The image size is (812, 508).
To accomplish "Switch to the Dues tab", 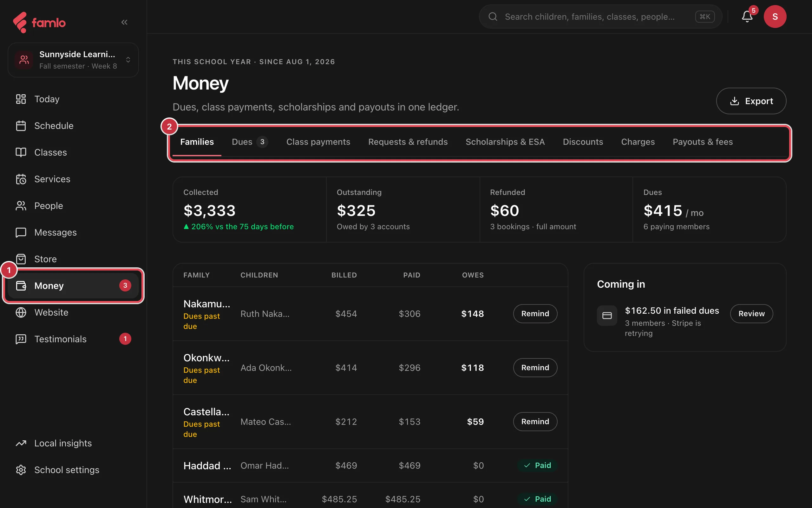I will click(x=250, y=142).
